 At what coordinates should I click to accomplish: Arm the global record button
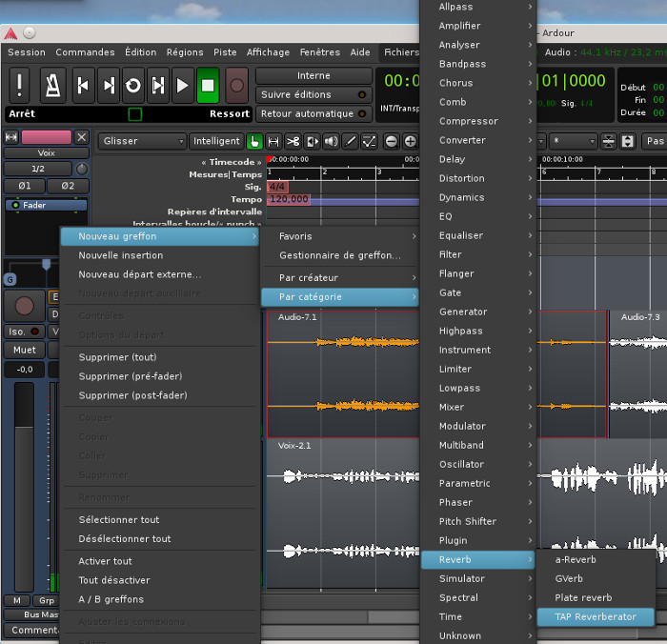click(x=236, y=86)
